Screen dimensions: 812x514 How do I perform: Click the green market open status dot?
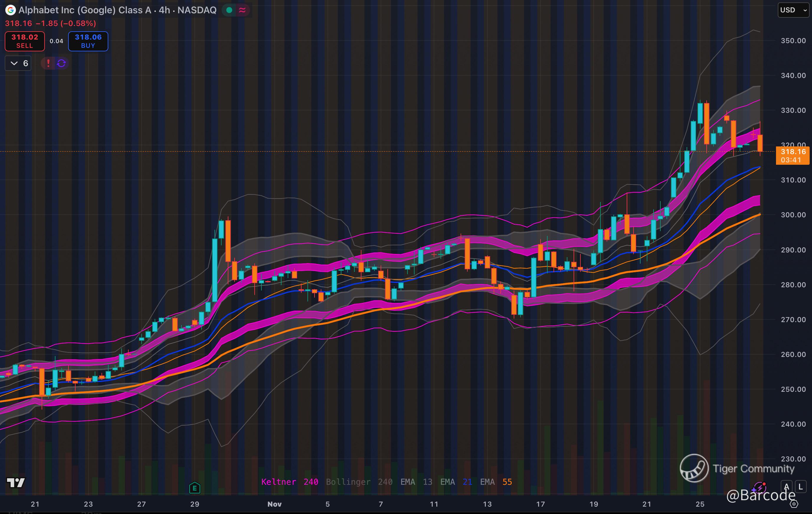(229, 10)
